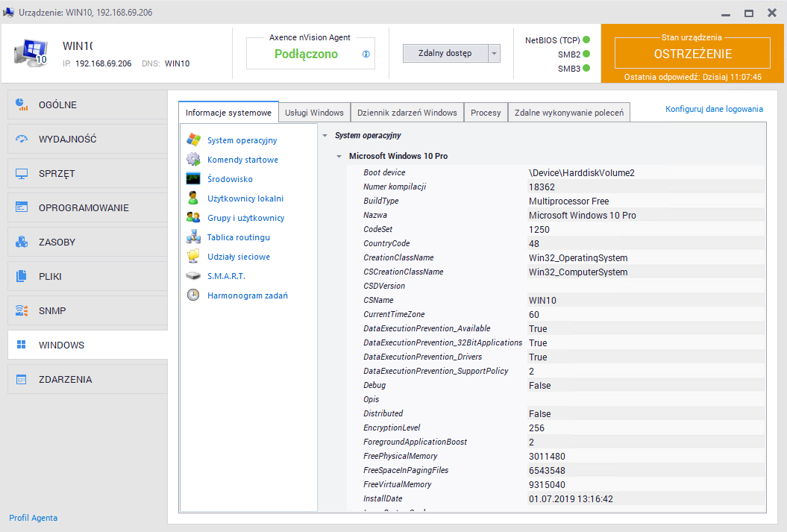Select the Komendy startowe gear icon
Screen dimensions: 787x532
click(194, 160)
